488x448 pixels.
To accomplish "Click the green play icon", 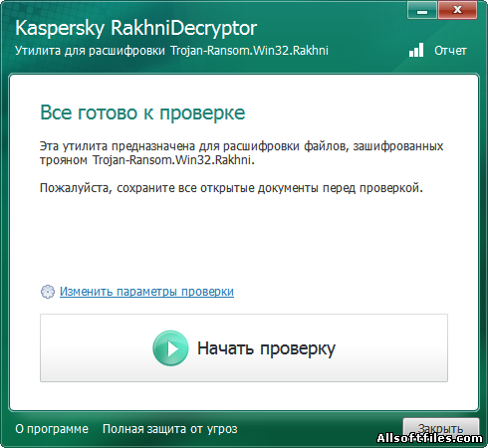I will click(170, 348).
